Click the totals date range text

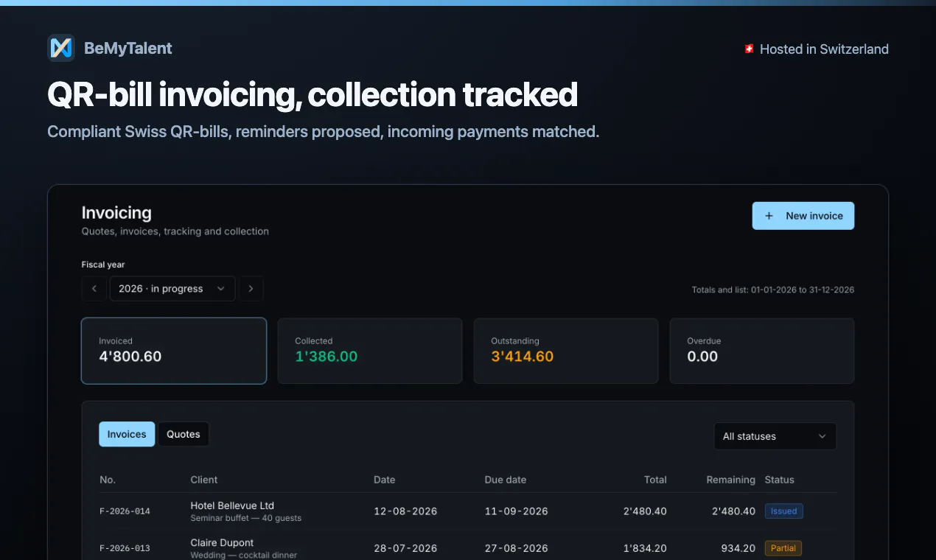click(x=773, y=290)
